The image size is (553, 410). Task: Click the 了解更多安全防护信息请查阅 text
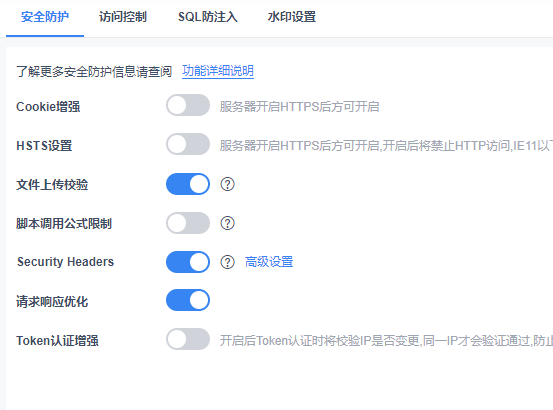tap(94, 72)
